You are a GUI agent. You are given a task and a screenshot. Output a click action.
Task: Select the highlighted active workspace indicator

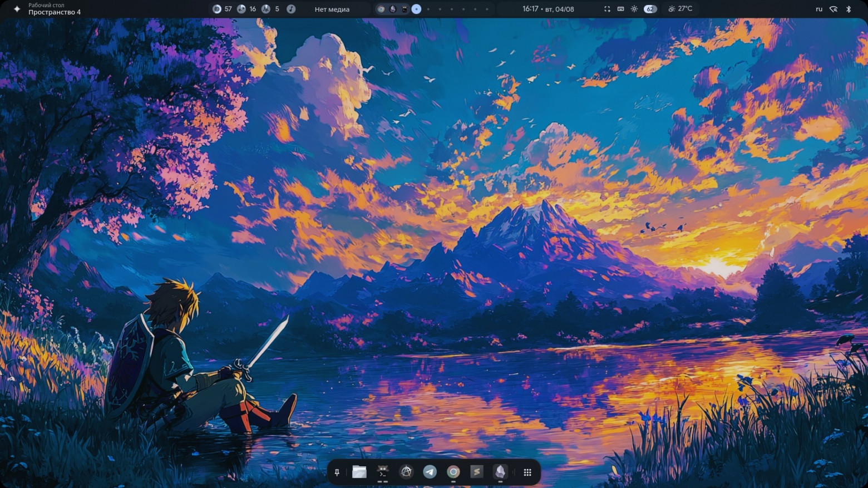[x=416, y=9]
